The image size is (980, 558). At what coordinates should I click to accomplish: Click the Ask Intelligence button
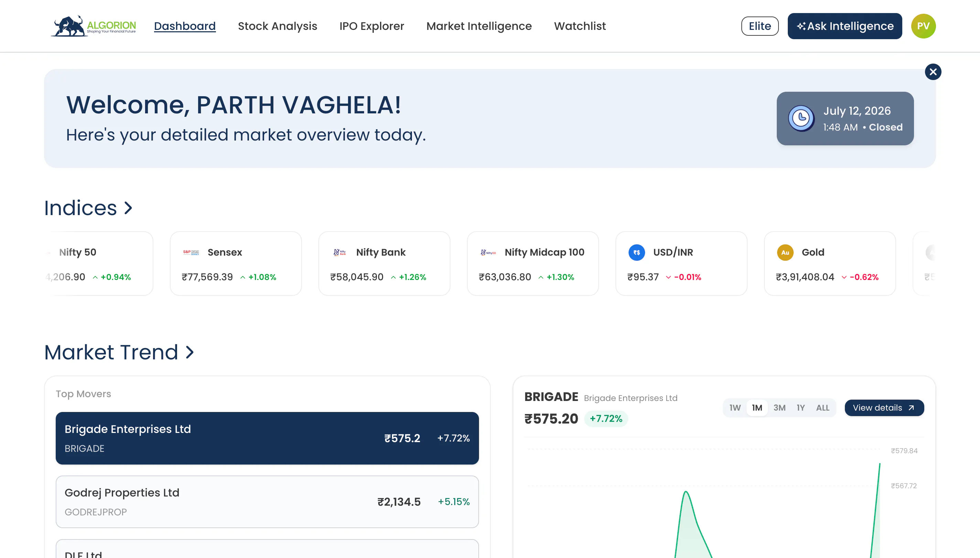point(845,26)
